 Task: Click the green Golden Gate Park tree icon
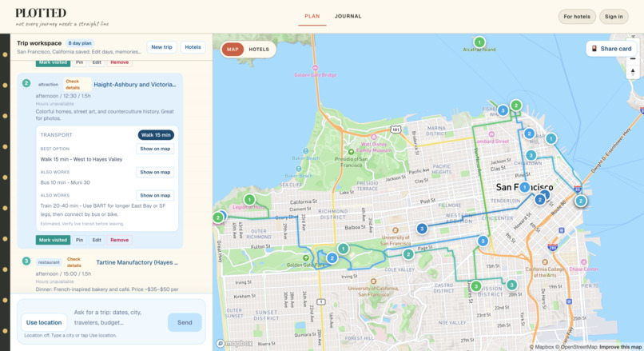305,257
